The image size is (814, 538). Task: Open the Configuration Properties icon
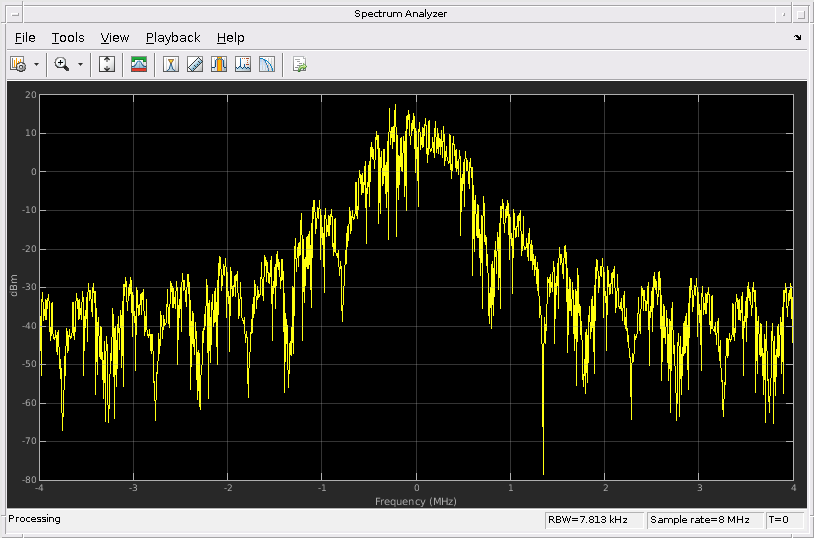(x=17, y=64)
